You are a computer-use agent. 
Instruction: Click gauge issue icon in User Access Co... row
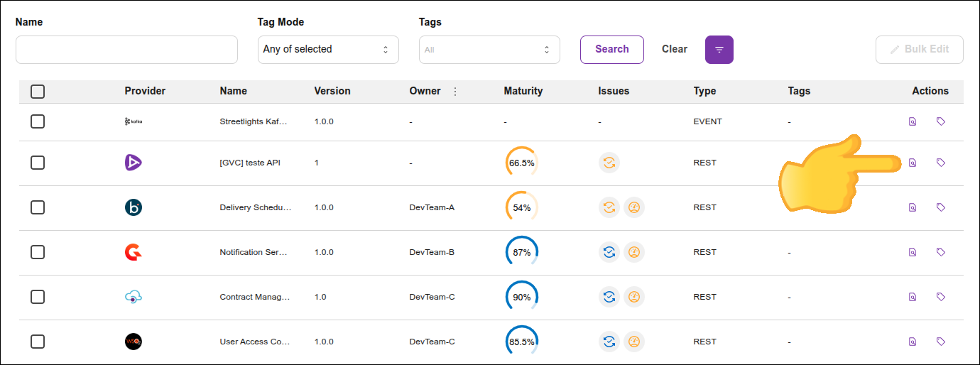coord(634,342)
